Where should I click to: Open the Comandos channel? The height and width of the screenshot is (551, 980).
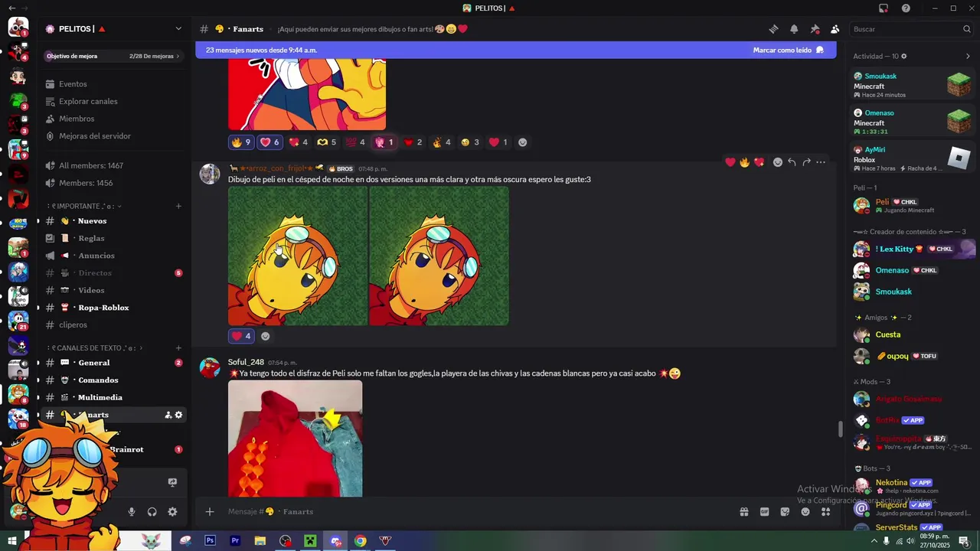113,380
